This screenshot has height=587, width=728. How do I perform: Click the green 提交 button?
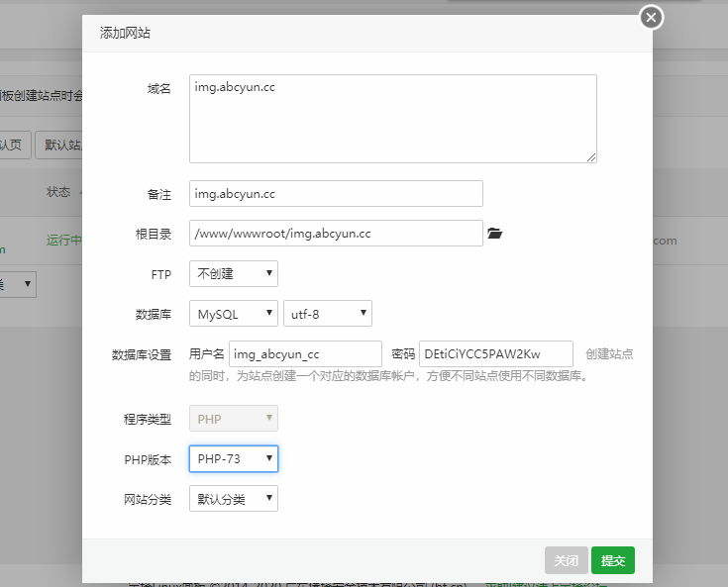tap(613, 560)
